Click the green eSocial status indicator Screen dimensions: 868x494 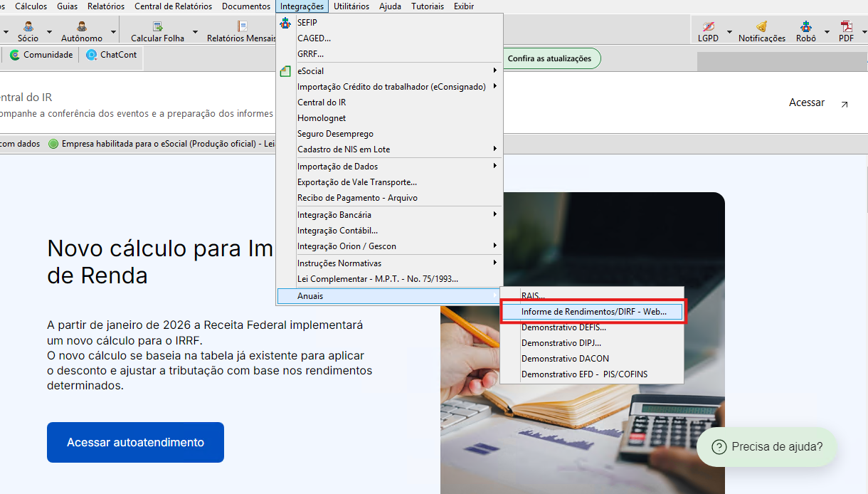[53, 144]
